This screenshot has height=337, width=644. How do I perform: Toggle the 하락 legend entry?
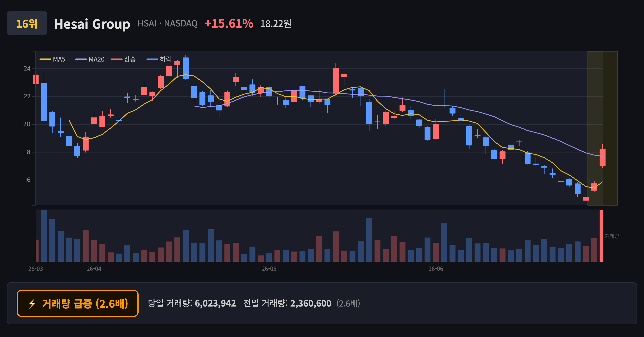pyautogui.click(x=159, y=59)
